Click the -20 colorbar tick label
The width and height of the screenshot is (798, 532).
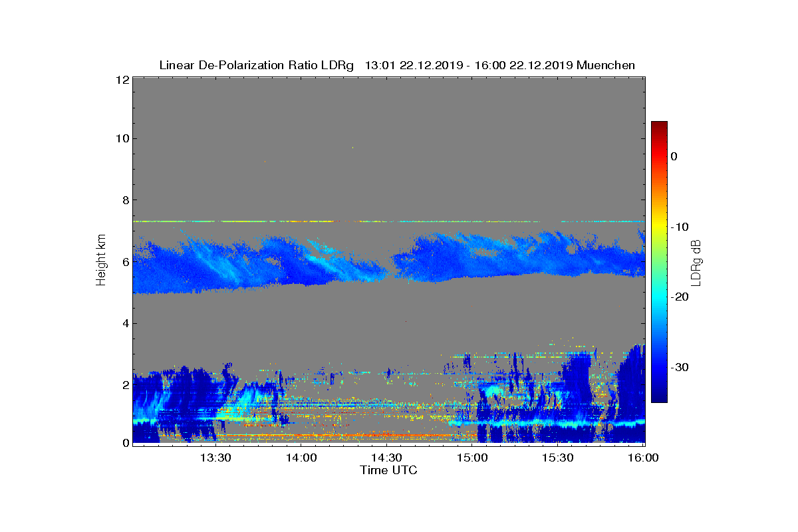pos(680,297)
